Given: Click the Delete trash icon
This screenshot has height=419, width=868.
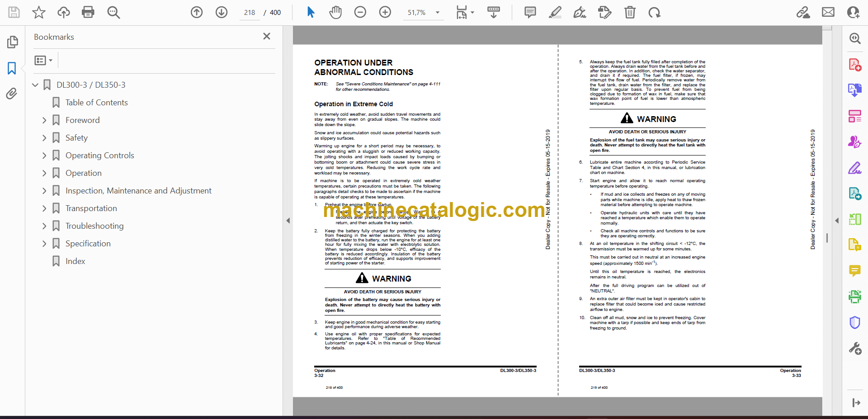Looking at the screenshot, I should pos(629,12).
